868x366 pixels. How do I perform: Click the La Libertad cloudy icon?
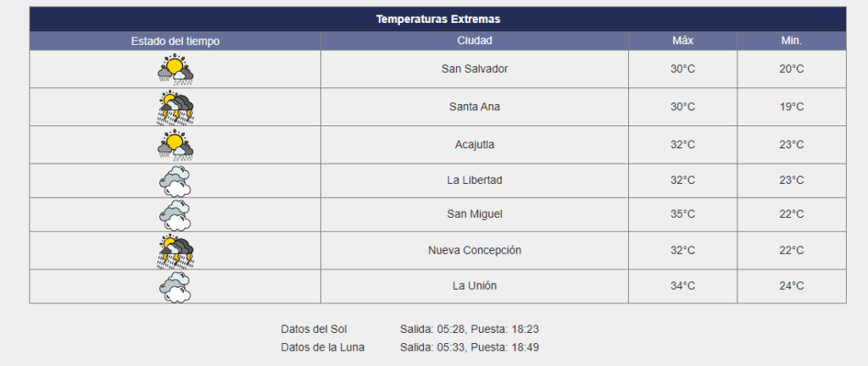175,180
